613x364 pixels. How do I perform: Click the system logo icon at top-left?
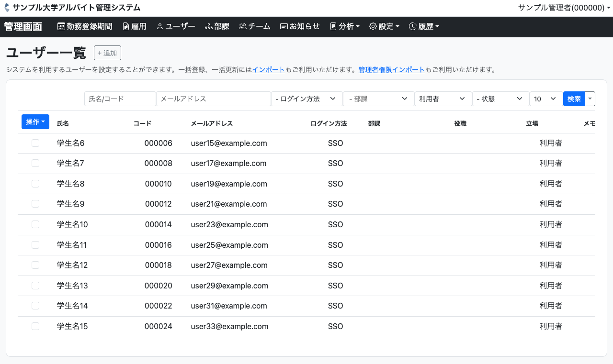click(7, 8)
